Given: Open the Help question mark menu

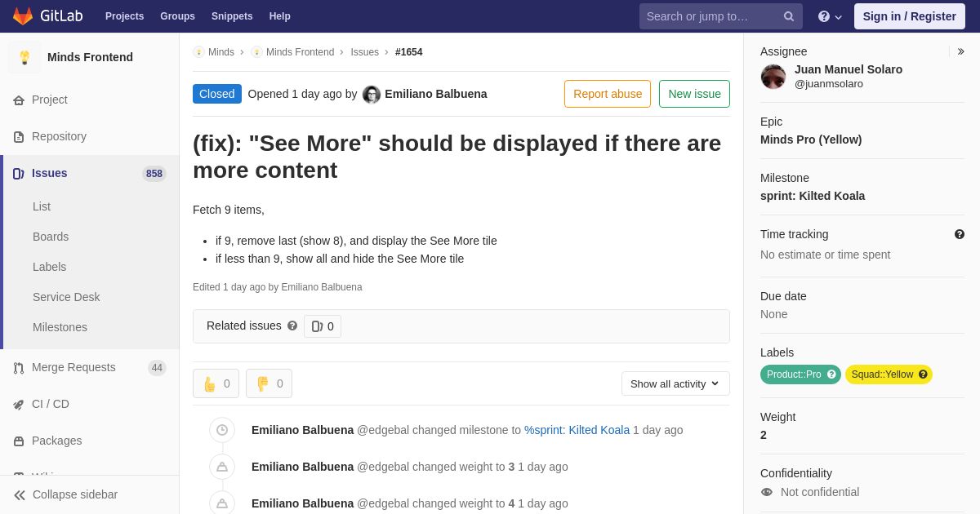Looking at the screenshot, I should [830, 16].
